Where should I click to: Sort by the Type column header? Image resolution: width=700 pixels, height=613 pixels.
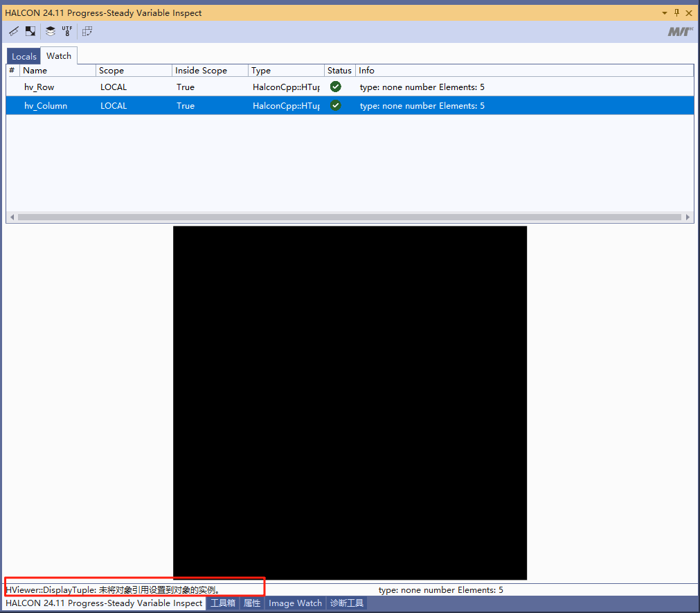point(286,71)
